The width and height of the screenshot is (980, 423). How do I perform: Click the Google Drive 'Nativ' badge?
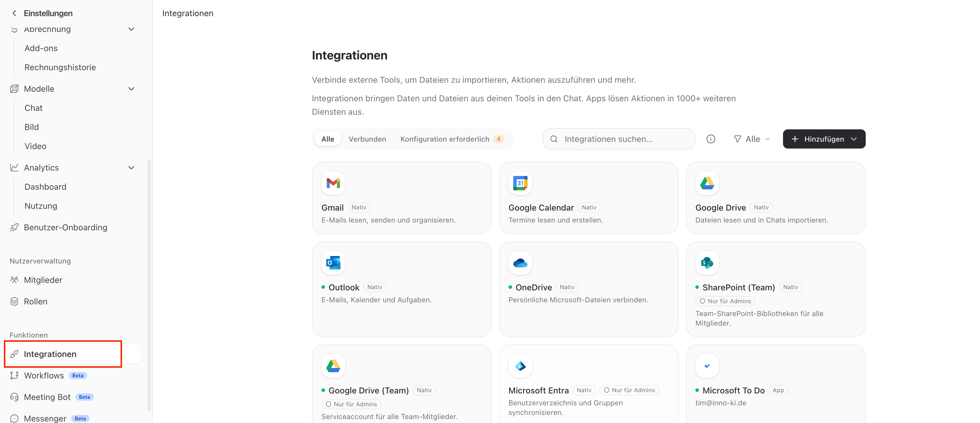tap(761, 208)
